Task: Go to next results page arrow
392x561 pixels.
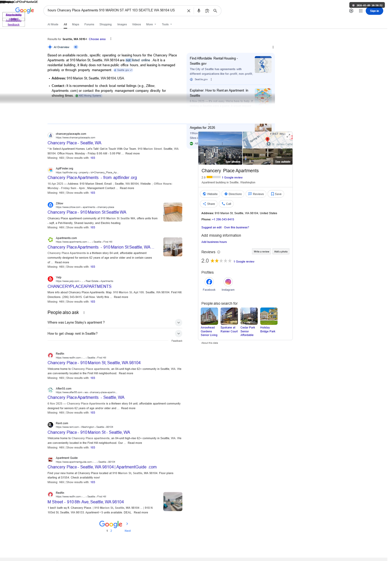Action: (127, 523)
